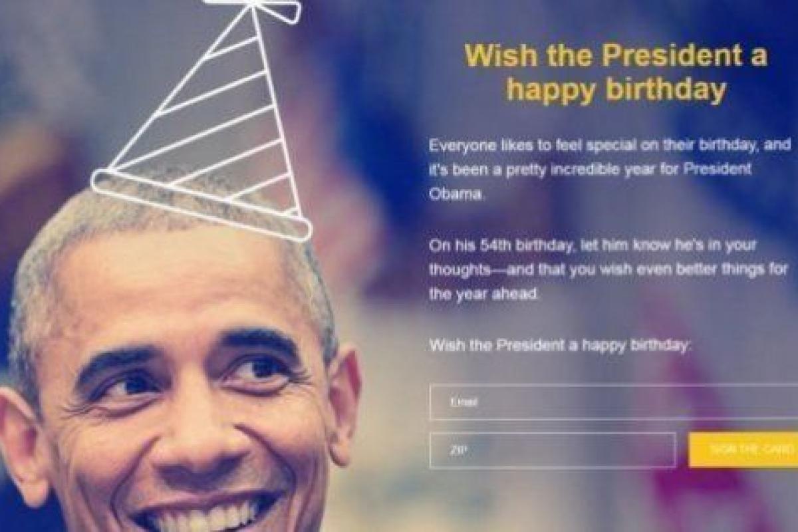Click the Email input field
The image size is (798, 532).
pos(614,402)
